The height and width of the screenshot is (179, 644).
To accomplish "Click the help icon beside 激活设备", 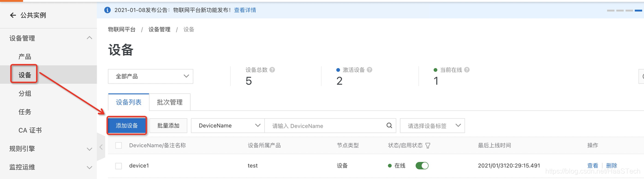I will pyautogui.click(x=369, y=70).
